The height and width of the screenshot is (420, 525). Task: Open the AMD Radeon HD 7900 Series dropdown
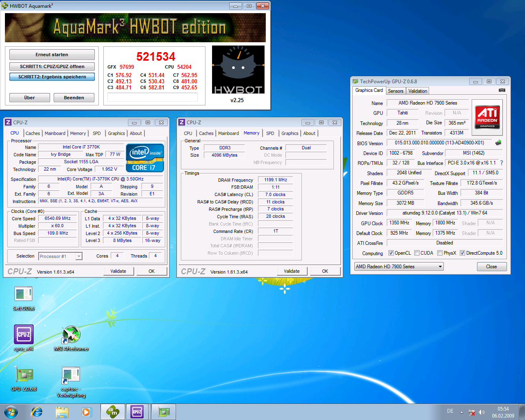(x=399, y=267)
